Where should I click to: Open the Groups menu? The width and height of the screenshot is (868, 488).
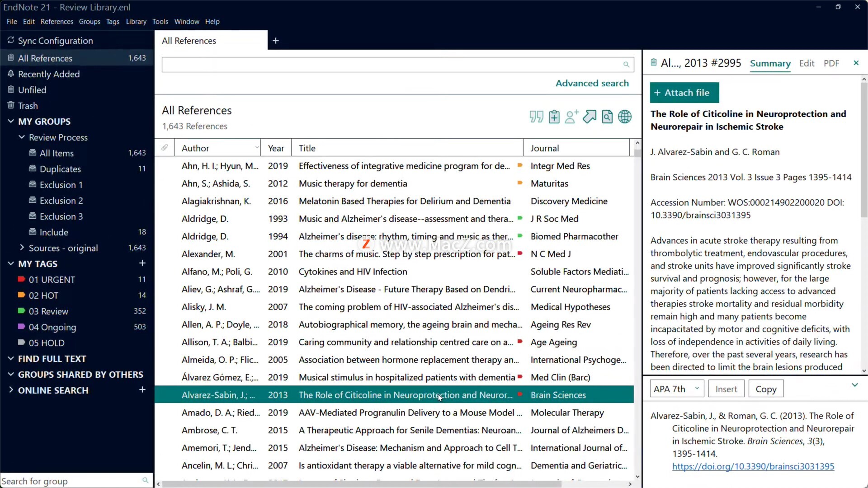90,21
